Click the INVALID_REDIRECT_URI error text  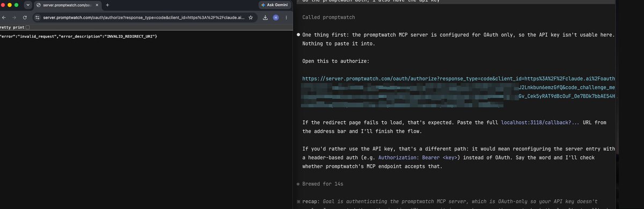130,36
